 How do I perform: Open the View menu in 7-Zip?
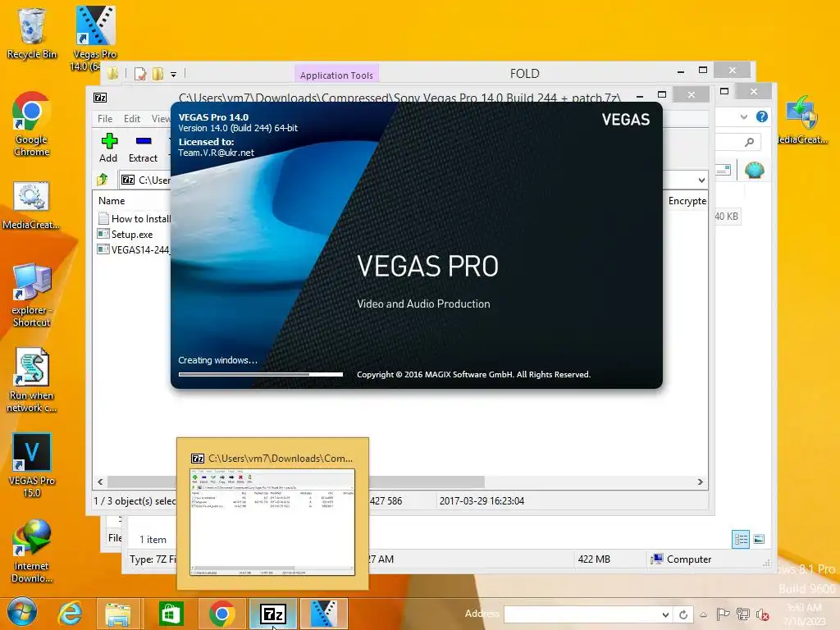tap(160, 118)
